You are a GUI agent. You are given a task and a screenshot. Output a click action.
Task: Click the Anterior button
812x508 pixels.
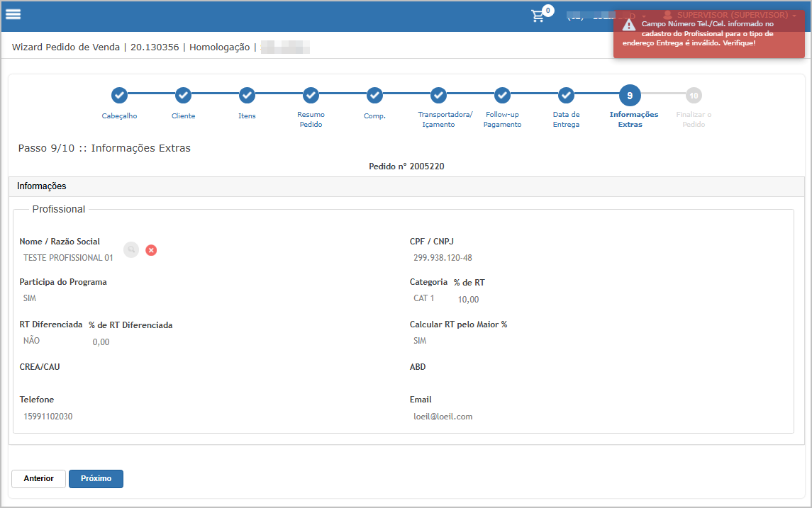click(39, 479)
